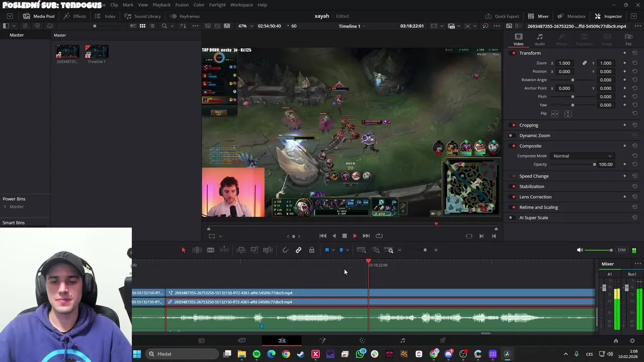Screen dimensions: 644x362
Task: Open the Index panel
Action: pyautogui.click(x=105, y=16)
